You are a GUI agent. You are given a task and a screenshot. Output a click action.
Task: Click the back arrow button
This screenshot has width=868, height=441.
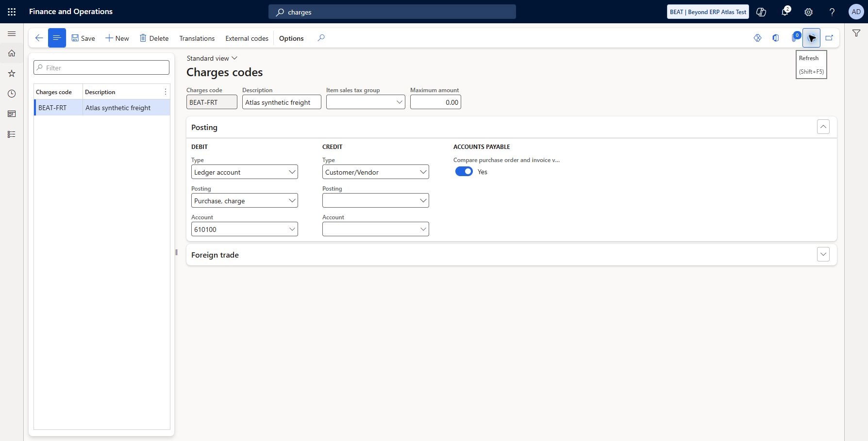(39, 38)
